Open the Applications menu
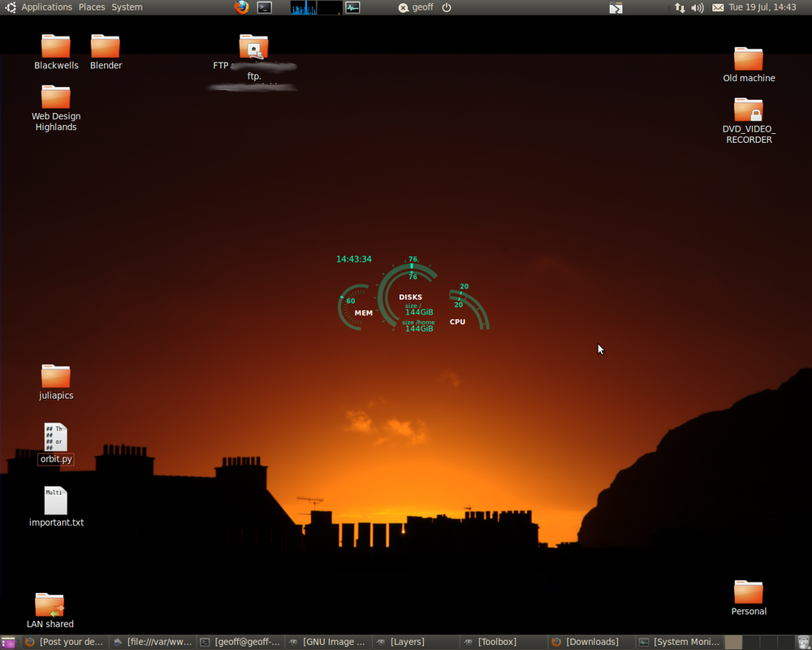Image resolution: width=812 pixels, height=650 pixels. (x=46, y=7)
